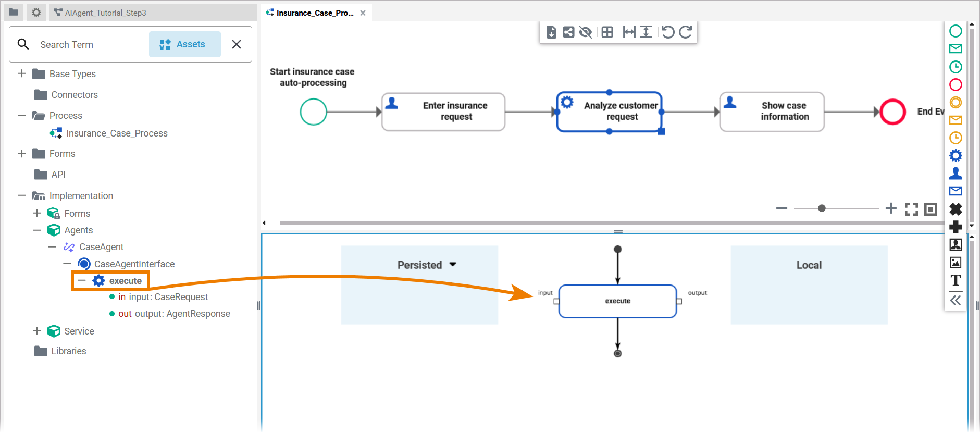
Task: Click the folder icon in the top-left bar
Action: point(14,12)
